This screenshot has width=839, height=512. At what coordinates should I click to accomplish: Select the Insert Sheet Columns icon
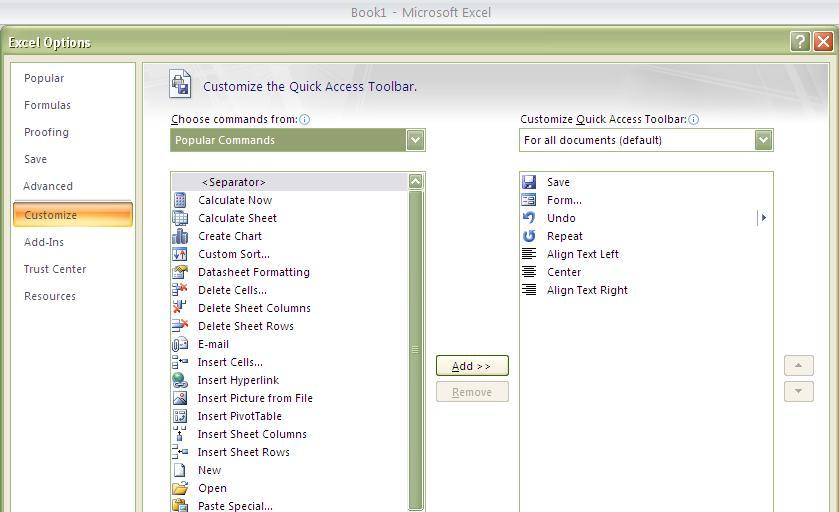(x=180, y=434)
